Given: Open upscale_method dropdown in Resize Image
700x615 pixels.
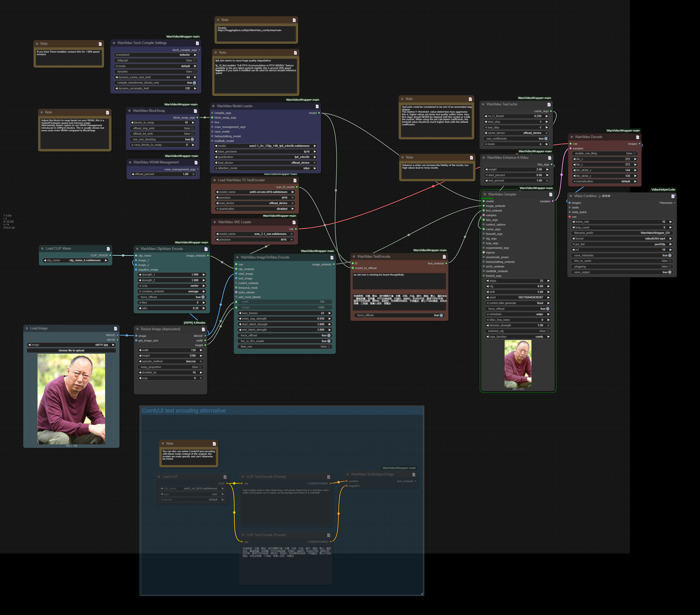Looking at the screenshot, I should pyautogui.click(x=171, y=361).
